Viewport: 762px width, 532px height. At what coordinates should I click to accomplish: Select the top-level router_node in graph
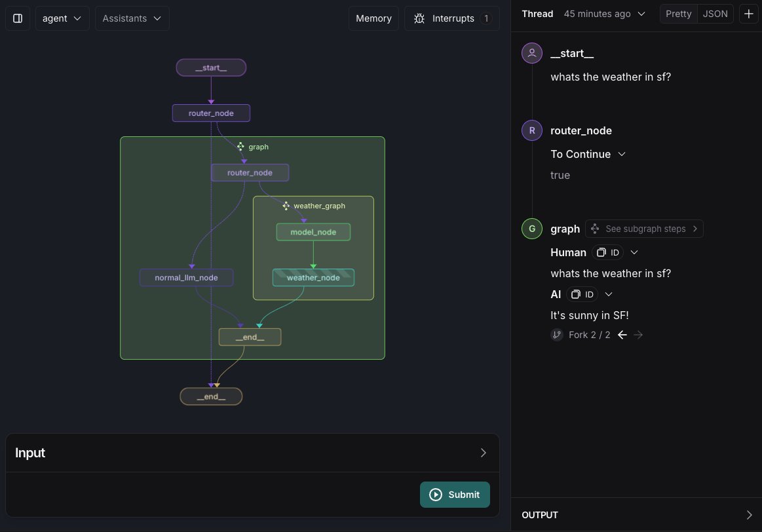[x=211, y=113]
